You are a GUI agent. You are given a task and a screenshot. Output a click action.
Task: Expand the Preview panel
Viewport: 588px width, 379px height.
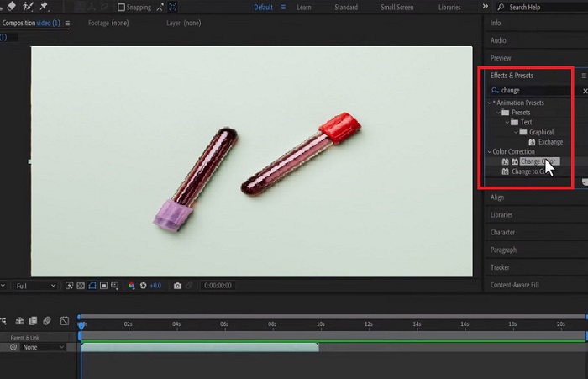click(501, 58)
